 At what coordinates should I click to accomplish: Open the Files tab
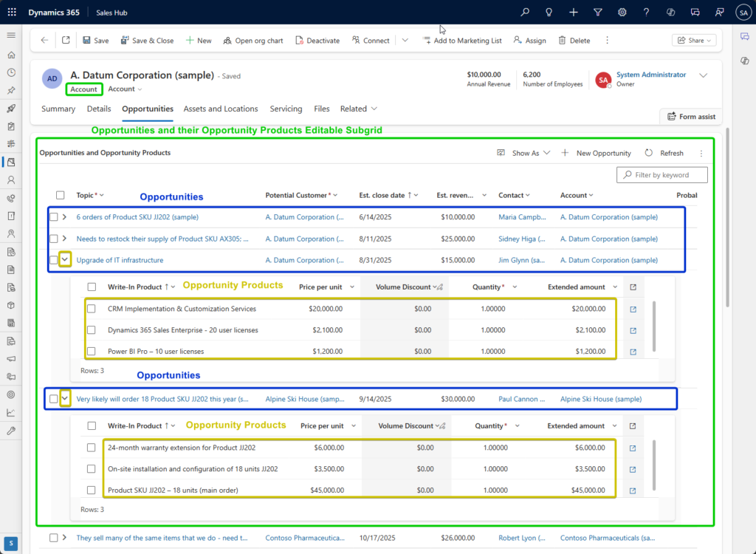coord(322,109)
